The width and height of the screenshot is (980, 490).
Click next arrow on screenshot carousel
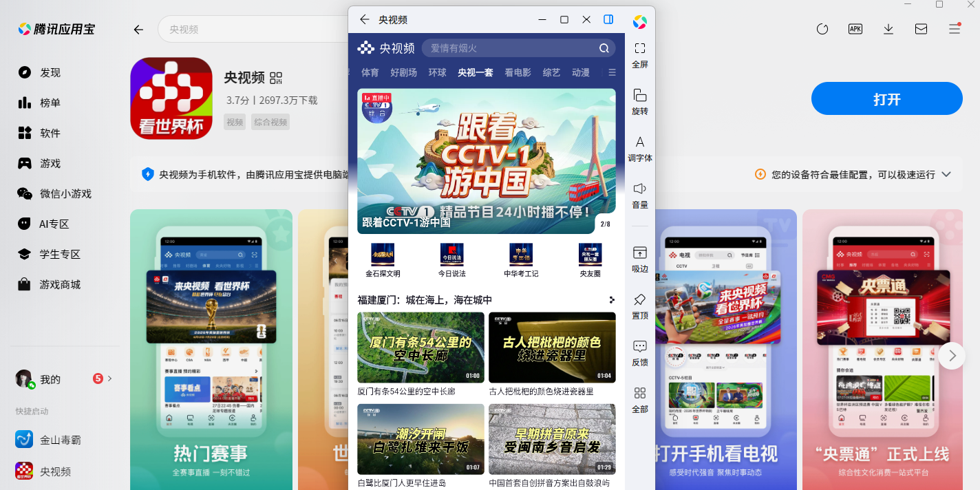pos(952,356)
